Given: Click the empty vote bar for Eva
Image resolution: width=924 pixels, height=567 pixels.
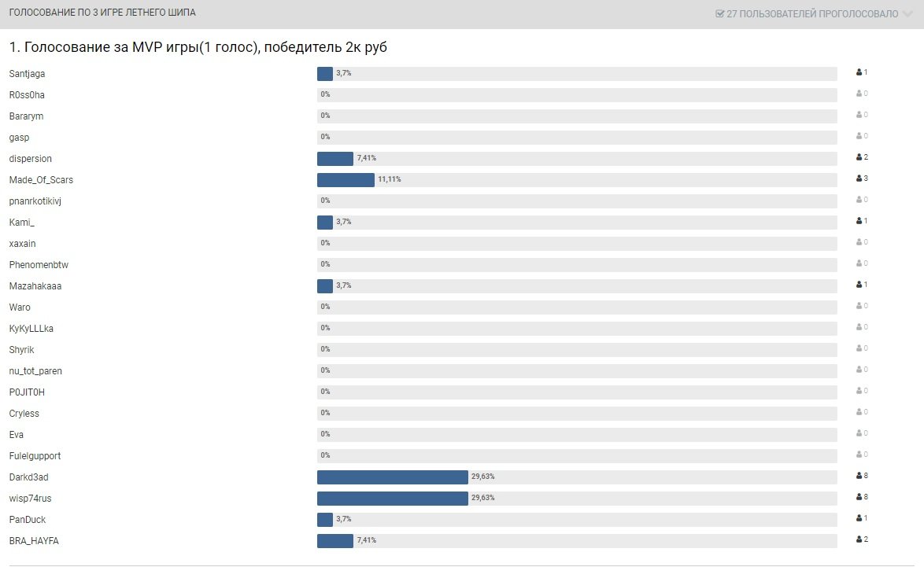Looking at the screenshot, I should pyautogui.click(x=577, y=434).
